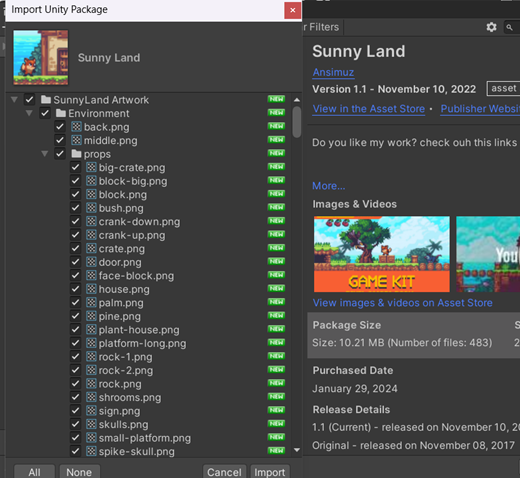The width and height of the screenshot is (520, 478).
Task: Select the spike-skull.png texture icon
Action: (x=91, y=451)
